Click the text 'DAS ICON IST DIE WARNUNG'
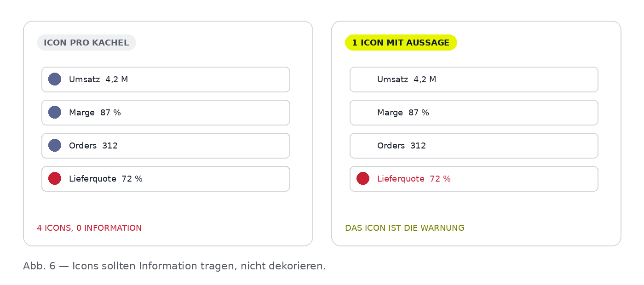 [405, 228]
